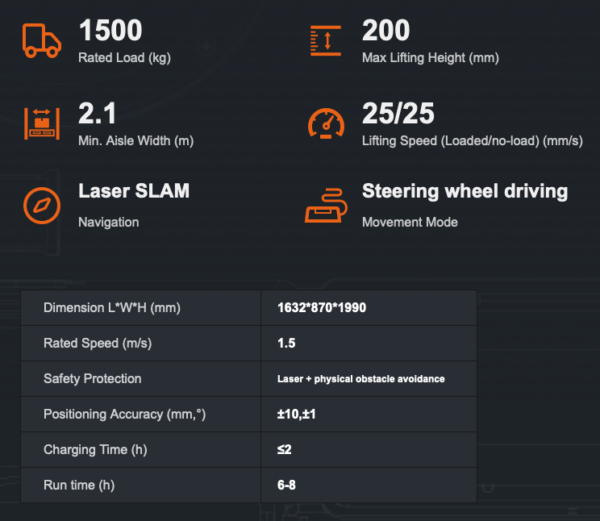Click the Run time 6-8 value
This screenshot has height=521, width=600.
pyautogui.click(x=287, y=485)
